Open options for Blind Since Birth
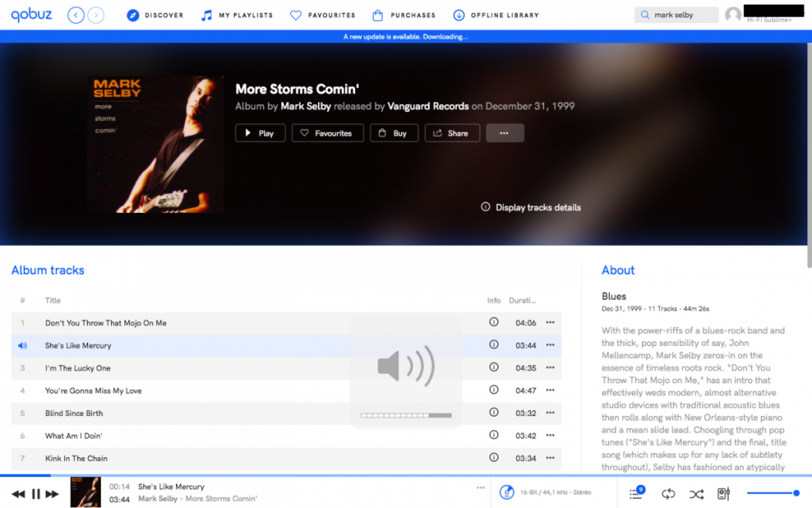The image size is (812, 508). point(550,413)
